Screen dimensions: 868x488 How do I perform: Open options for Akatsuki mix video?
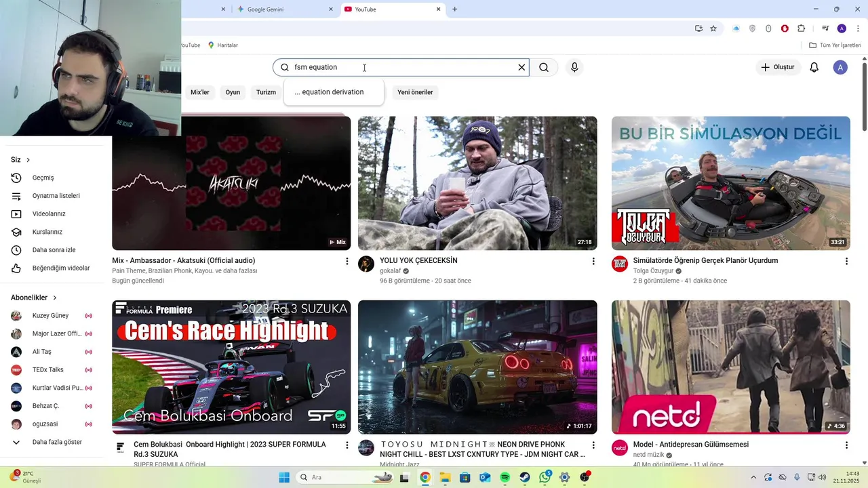click(x=347, y=261)
